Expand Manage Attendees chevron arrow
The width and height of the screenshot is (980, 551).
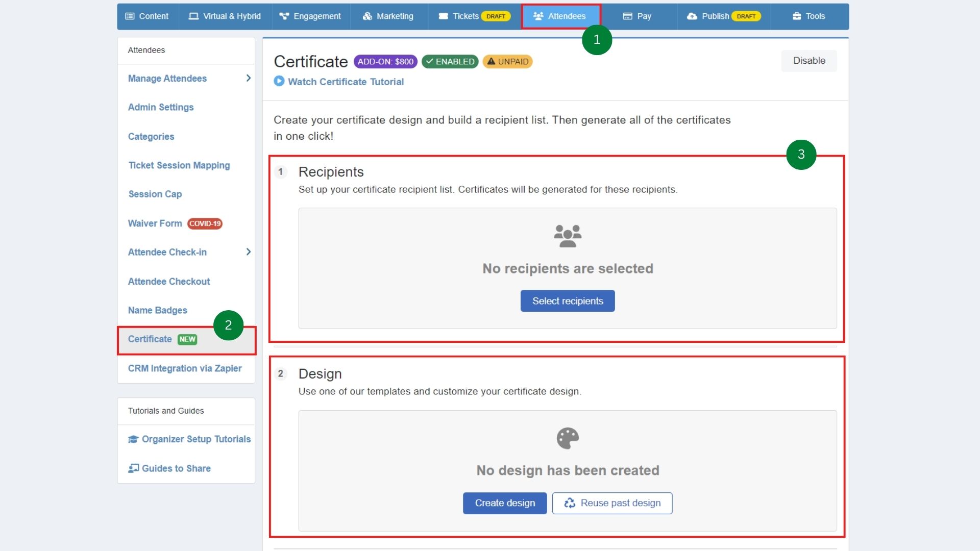248,78
